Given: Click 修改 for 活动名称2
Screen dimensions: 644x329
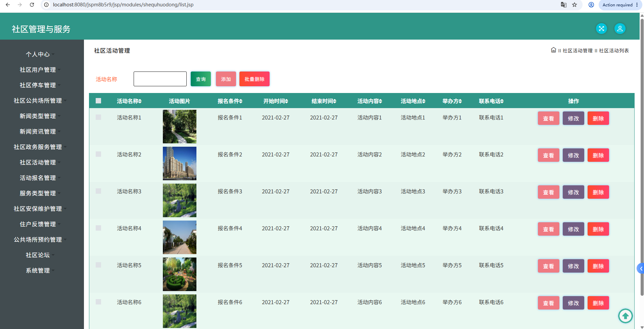Looking at the screenshot, I should point(573,155).
